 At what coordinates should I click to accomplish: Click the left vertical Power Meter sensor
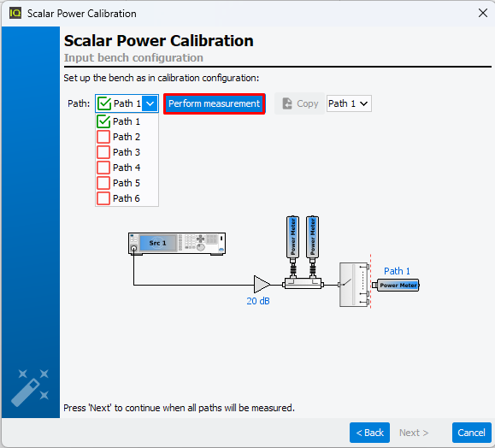(x=292, y=245)
